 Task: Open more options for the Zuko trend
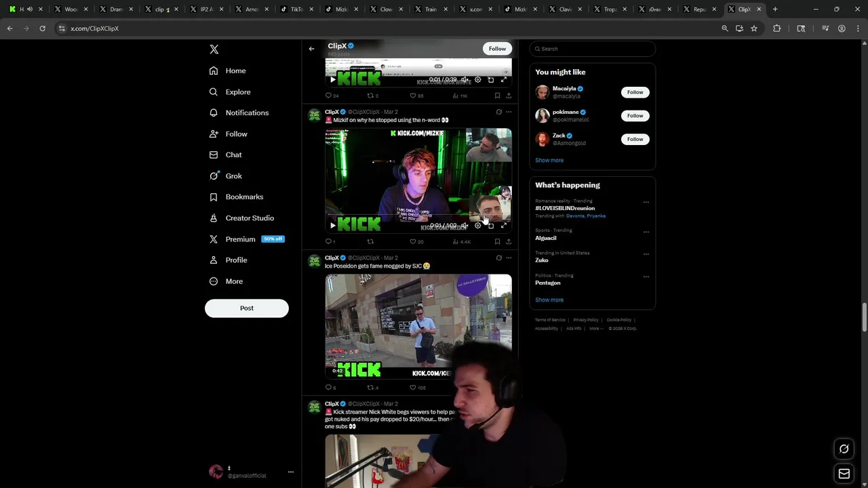coord(646,254)
